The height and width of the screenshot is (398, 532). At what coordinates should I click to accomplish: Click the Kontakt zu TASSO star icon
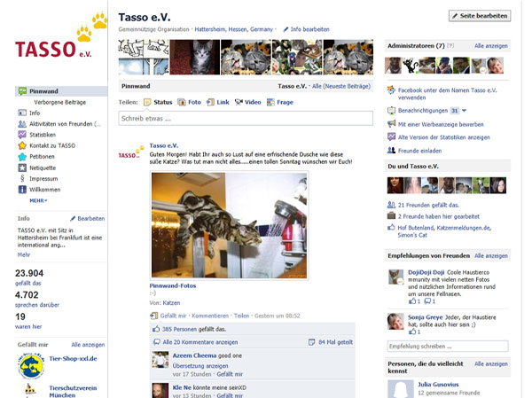pyautogui.click(x=22, y=145)
